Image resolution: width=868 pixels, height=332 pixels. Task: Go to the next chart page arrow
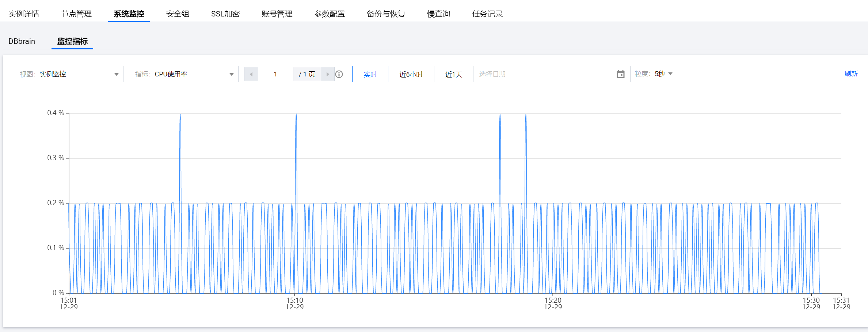328,74
